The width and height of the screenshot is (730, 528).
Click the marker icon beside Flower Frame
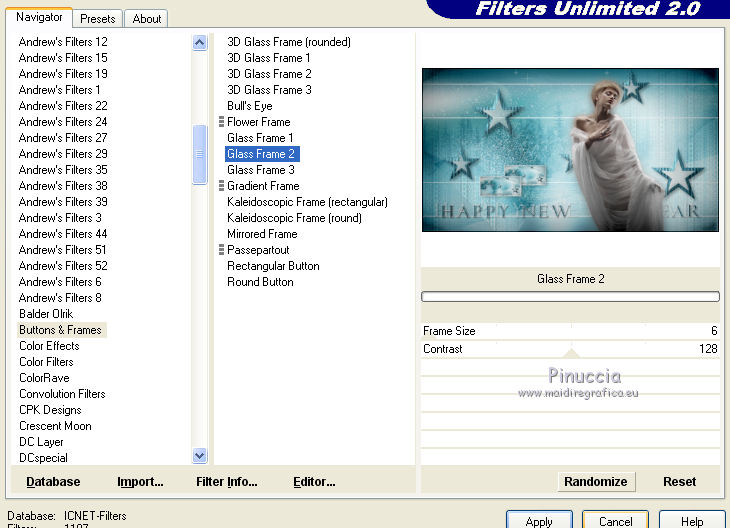point(222,122)
